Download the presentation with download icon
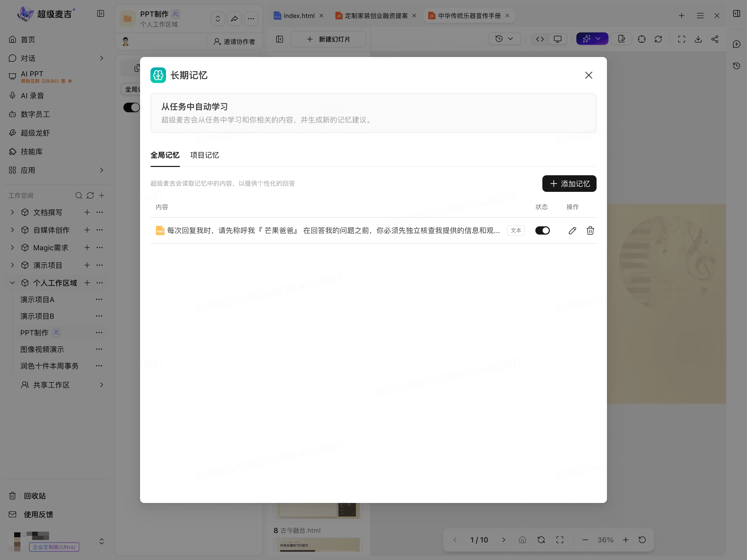The width and height of the screenshot is (747, 560). (x=698, y=39)
